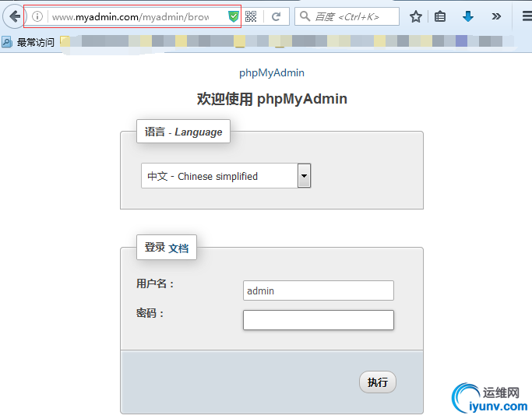
Task: Open the 文档 documentation link
Action: [x=178, y=248]
